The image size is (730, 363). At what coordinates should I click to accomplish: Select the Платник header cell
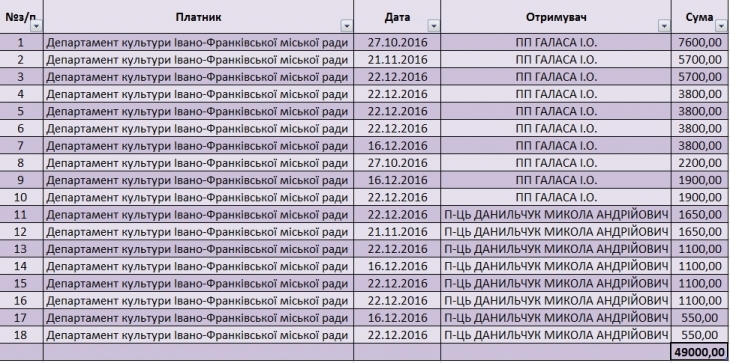pyautogui.click(x=198, y=16)
